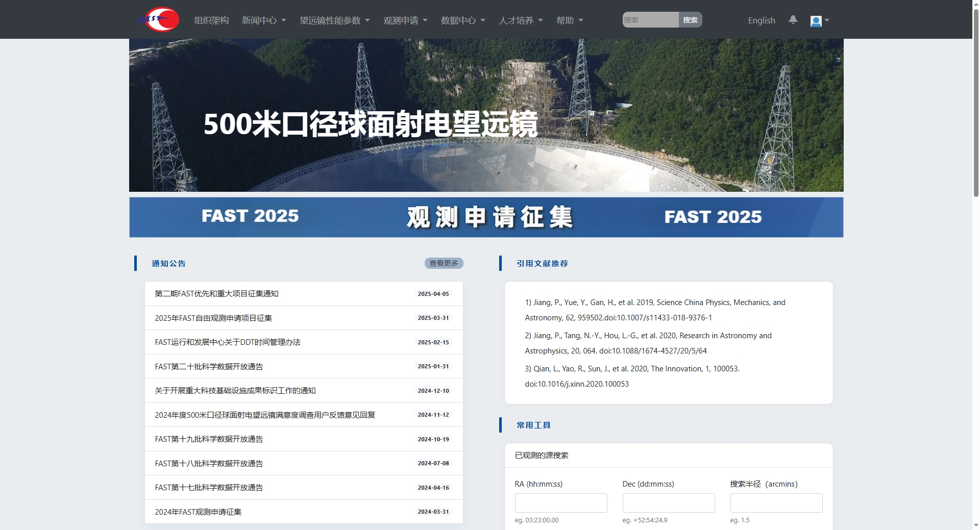Click the 搜索 search button
The height and width of the screenshot is (530, 980).
[x=690, y=20]
